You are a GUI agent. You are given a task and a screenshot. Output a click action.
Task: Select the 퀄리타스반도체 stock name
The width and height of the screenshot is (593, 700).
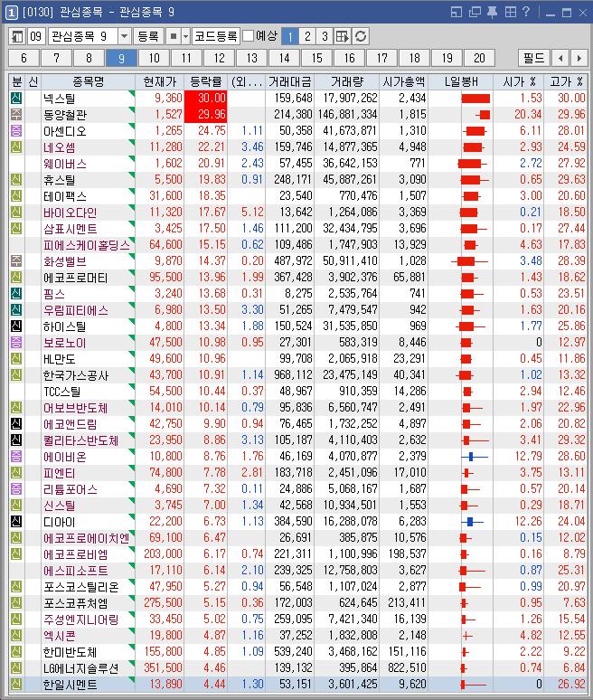pos(80,440)
